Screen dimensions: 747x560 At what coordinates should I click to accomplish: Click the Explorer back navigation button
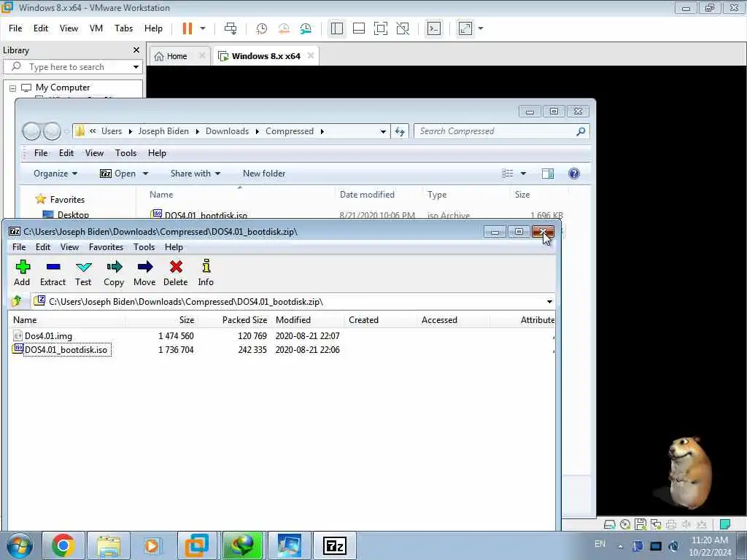click(31, 131)
